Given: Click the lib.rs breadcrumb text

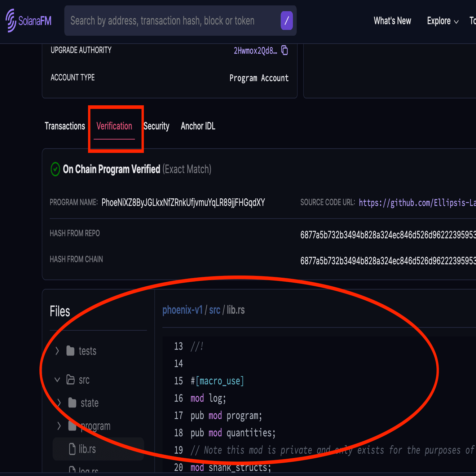Looking at the screenshot, I should point(236,310).
